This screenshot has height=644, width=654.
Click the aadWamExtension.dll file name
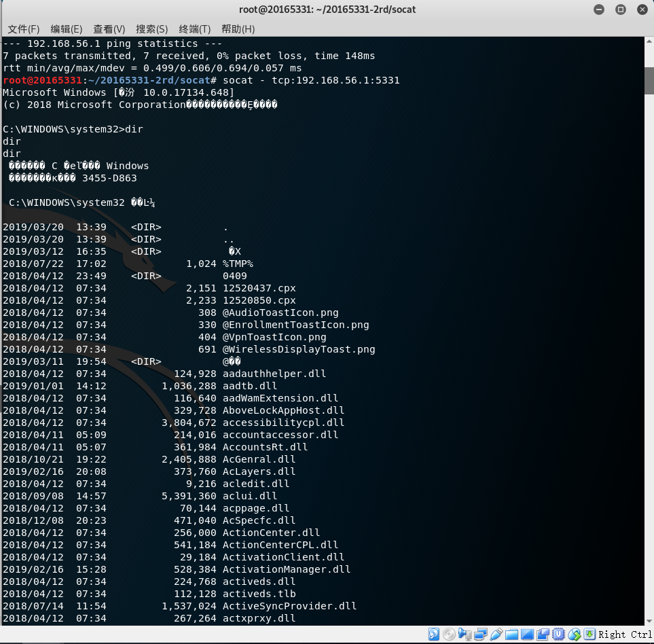(x=280, y=398)
